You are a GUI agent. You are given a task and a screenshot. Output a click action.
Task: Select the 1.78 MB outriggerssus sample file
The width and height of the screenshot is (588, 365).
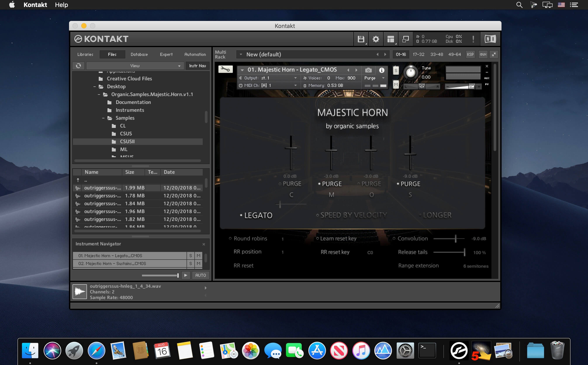[x=138, y=196]
